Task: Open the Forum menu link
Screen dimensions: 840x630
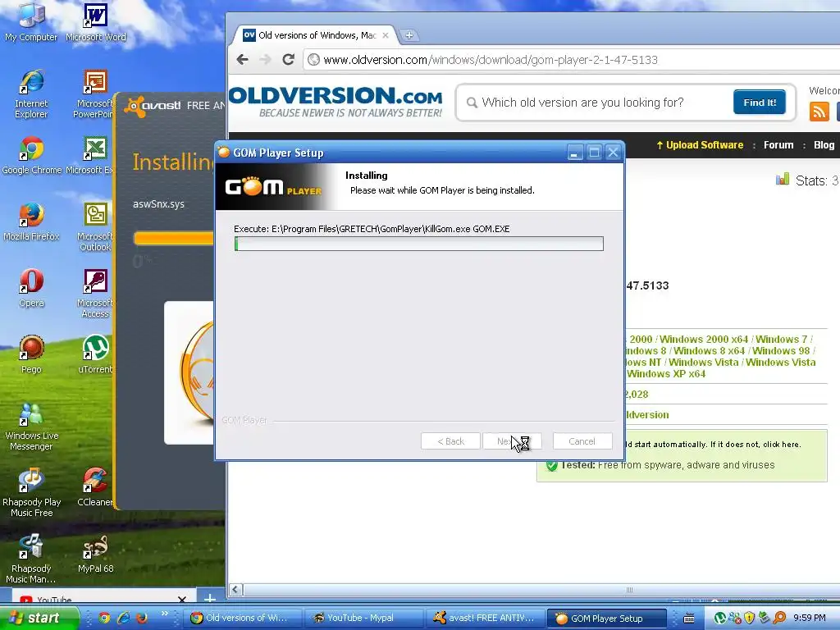Action: 778,145
